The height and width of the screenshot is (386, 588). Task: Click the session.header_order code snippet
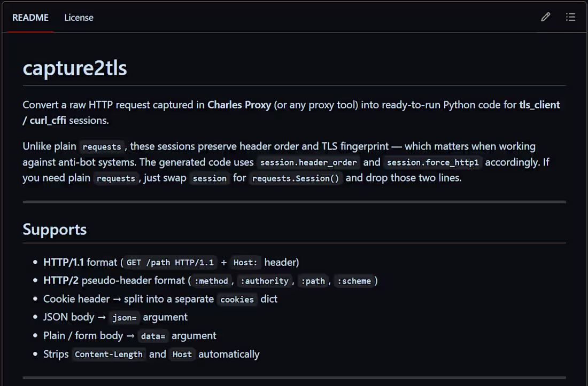(x=308, y=162)
